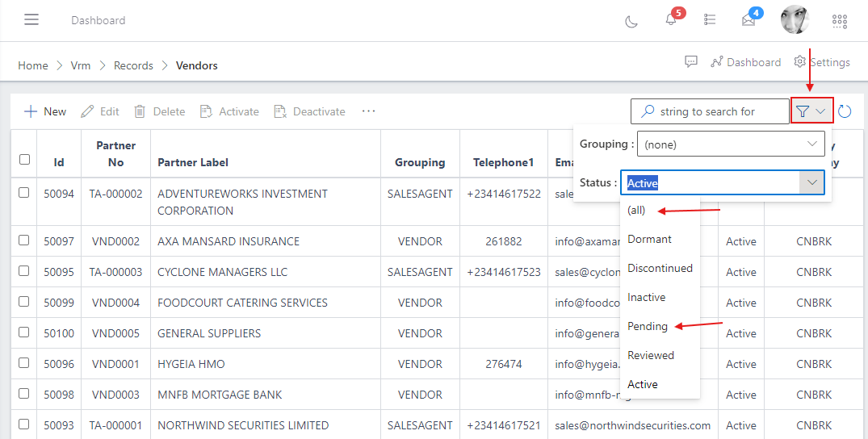
Task: Check the CYCLONE MANAGERS LLC row checkbox
Action: 23,270
